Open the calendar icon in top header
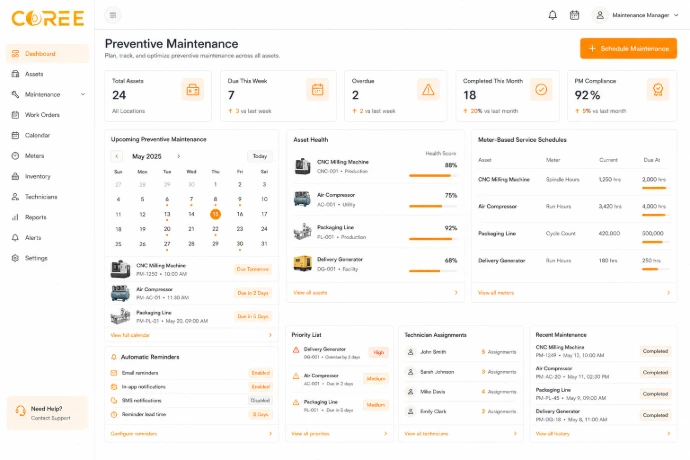Screen dimensions: 690x460 pyautogui.click(x=574, y=15)
